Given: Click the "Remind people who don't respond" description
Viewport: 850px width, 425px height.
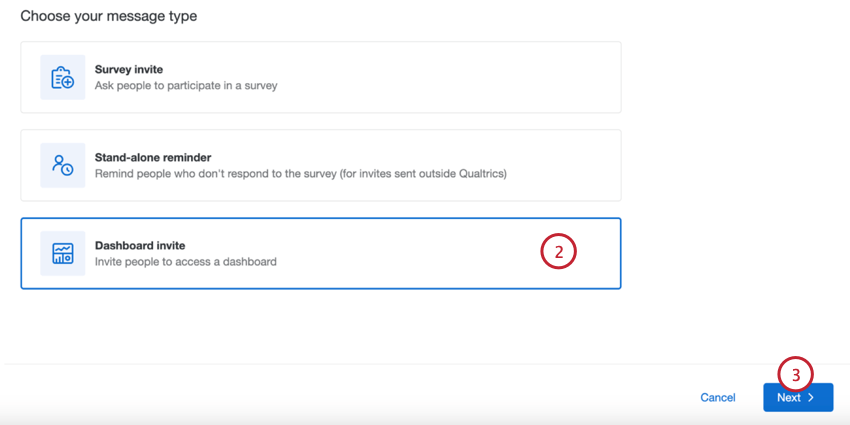Looking at the screenshot, I should [300, 174].
